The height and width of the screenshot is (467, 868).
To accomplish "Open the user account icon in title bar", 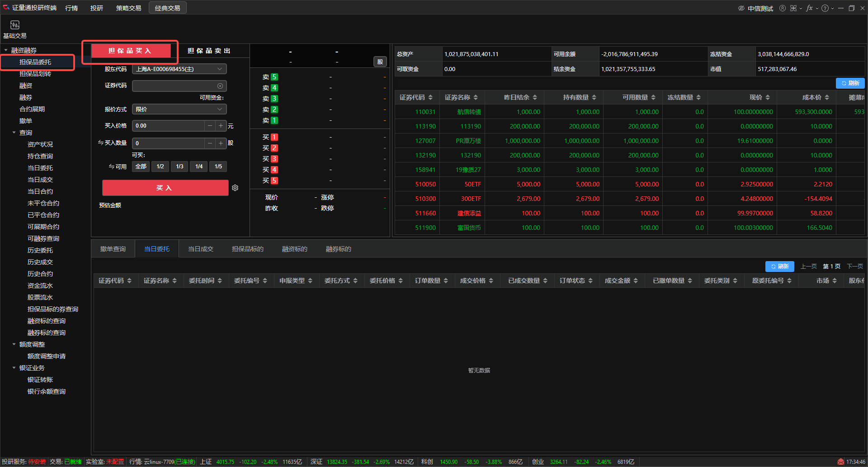I will point(782,8).
